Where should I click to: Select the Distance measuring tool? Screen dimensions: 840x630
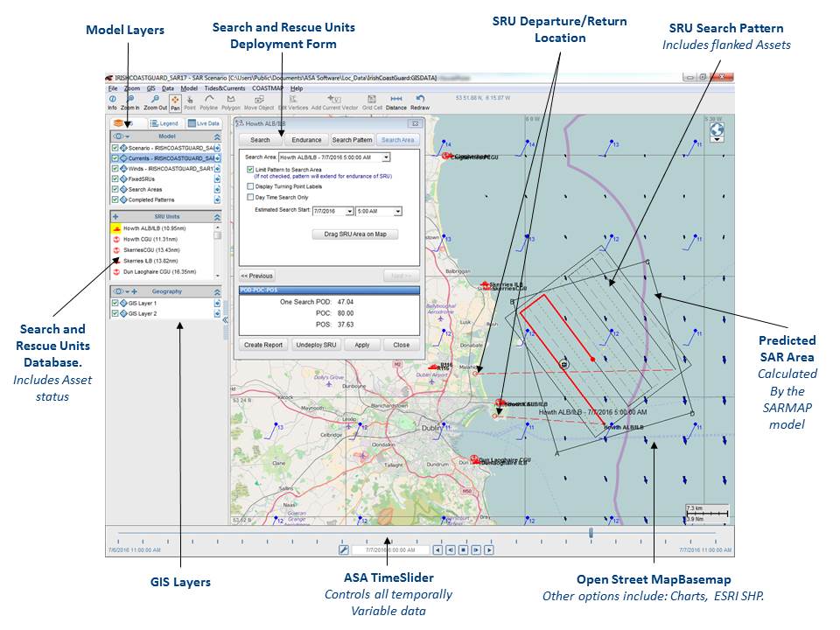pyautogui.click(x=395, y=103)
